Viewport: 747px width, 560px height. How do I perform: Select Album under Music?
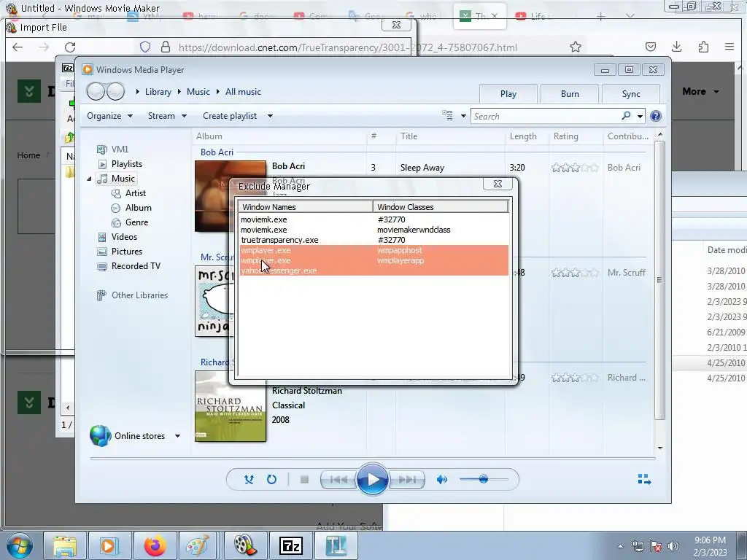click(138, 208)
